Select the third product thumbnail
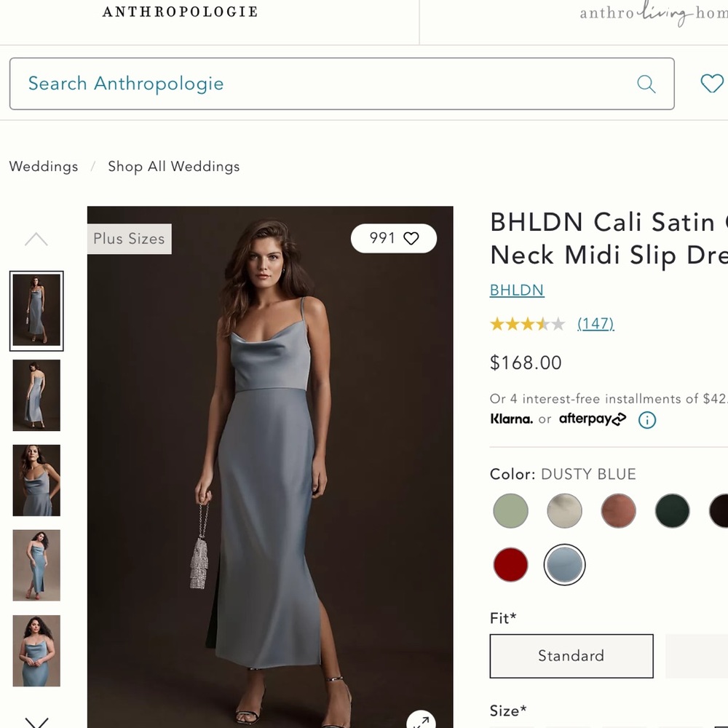 [x=36, y=480]
